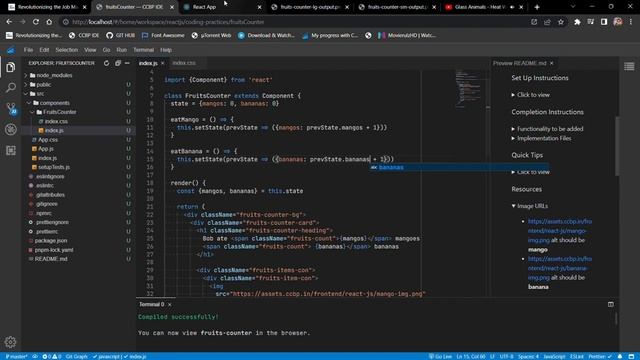The height and width of the screenshot is (360, 640).
Task: Close the Preview README.md tab
Action: (551, 63)
